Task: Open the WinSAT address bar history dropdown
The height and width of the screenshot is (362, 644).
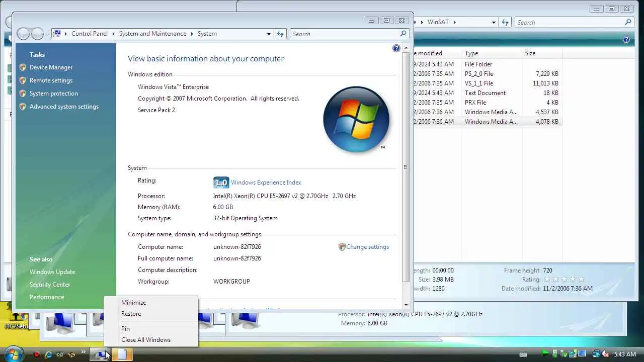Action: (494, 22)
